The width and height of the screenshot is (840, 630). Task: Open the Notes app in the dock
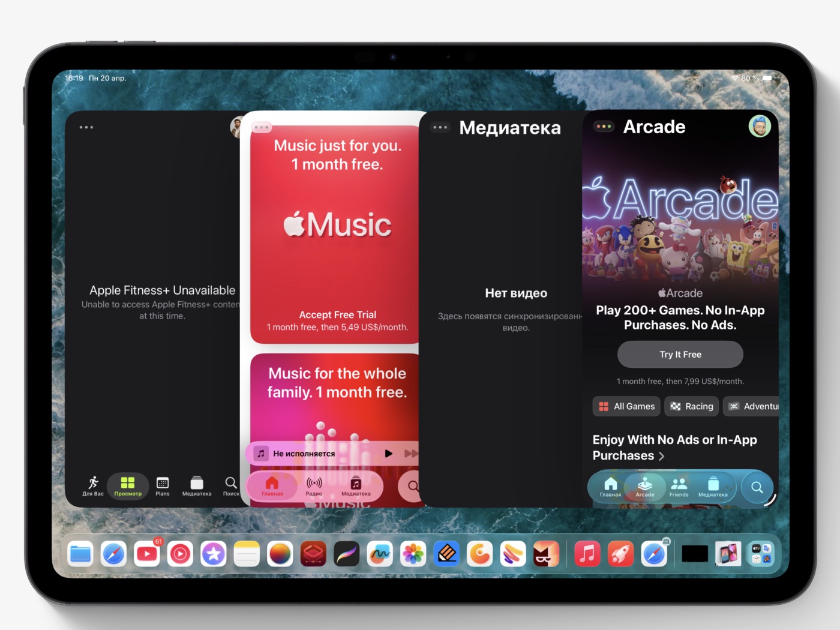click(247, 554)
